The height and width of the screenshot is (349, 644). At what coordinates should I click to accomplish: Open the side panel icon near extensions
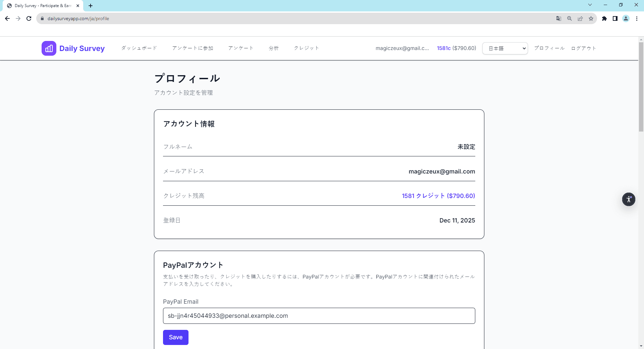[x=615, y=18]
